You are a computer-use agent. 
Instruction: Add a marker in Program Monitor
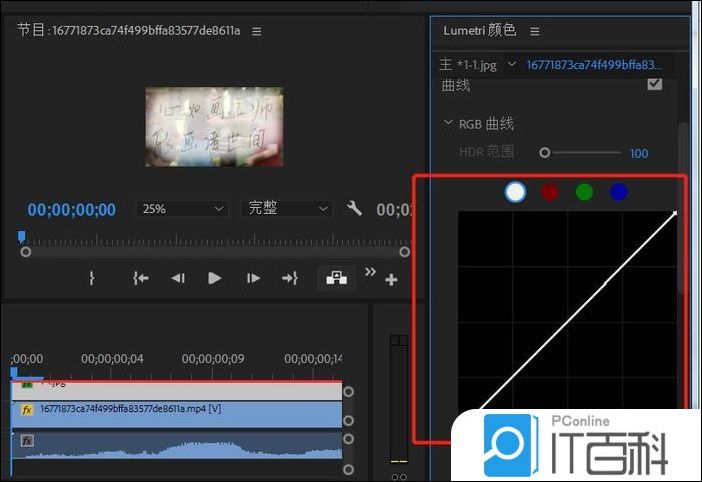point(92,279)
